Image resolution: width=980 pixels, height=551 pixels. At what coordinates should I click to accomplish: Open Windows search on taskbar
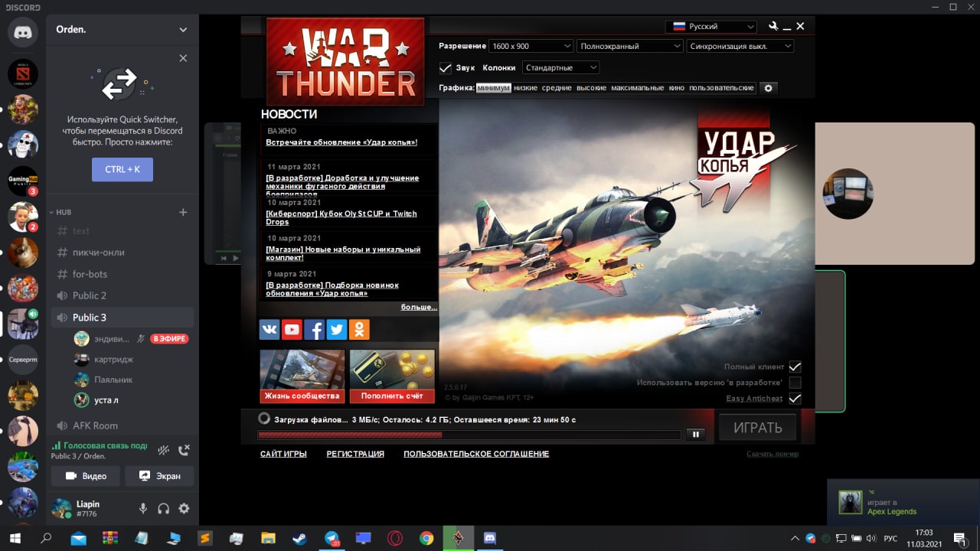click(x=46, y=538)
